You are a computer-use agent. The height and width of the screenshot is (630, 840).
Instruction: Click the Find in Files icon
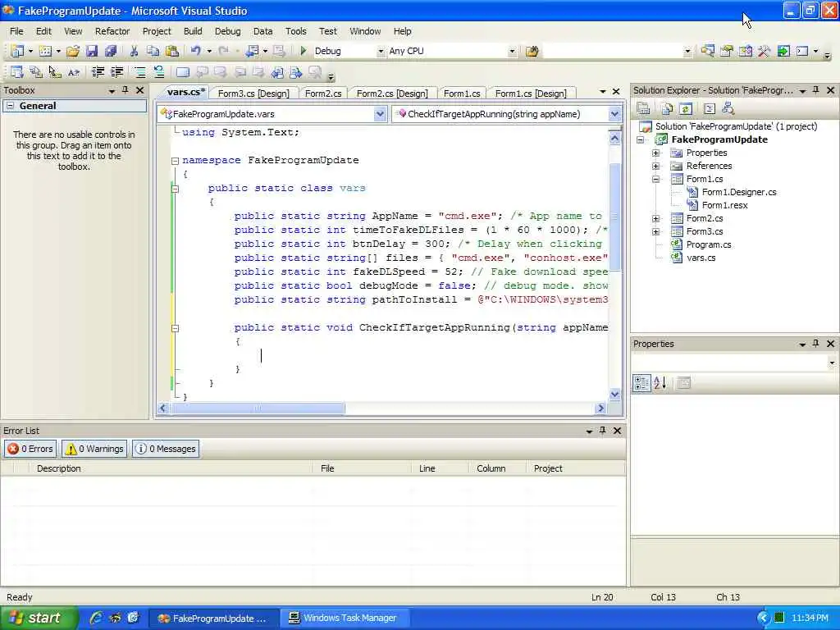[x=532, y=52]
